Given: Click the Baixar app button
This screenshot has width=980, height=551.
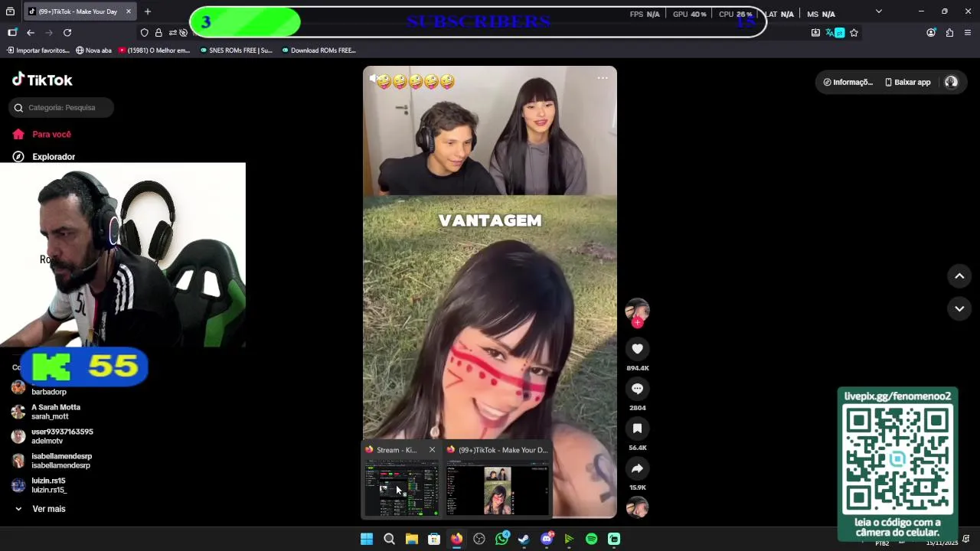Looking at the screenshot, I should point(907,82).
